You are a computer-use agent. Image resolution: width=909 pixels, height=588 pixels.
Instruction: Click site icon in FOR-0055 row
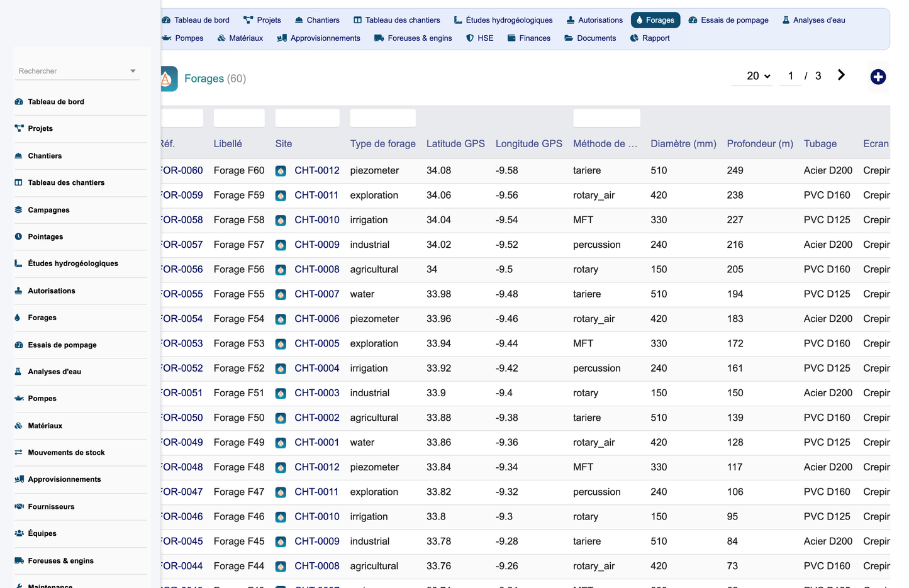[x=281, y=294]
